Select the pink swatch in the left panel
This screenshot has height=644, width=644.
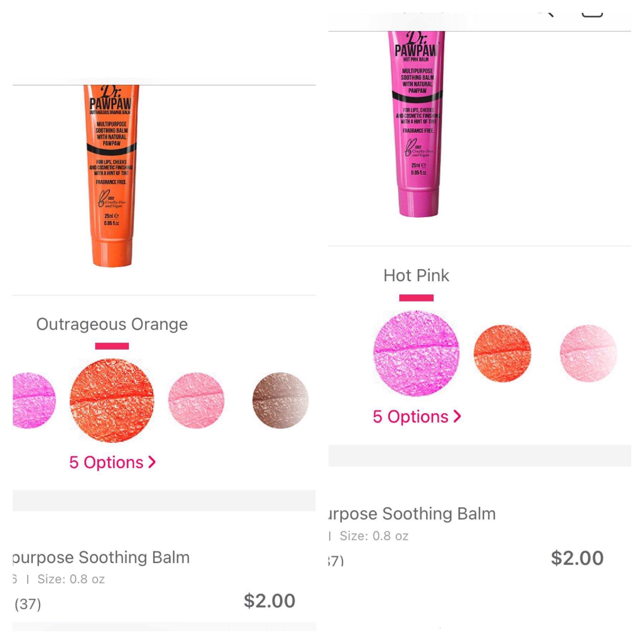pos(34,400)
